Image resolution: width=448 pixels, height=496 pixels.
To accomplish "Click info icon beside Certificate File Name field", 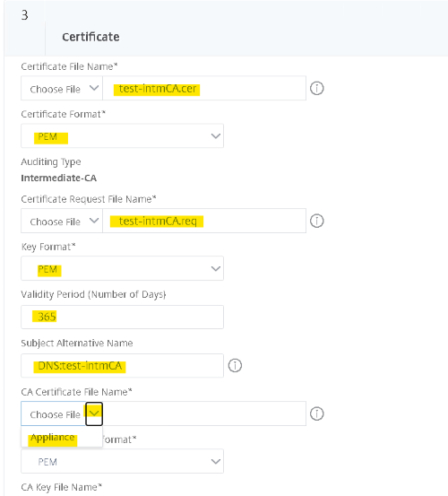I will click(x=316, y=88).
